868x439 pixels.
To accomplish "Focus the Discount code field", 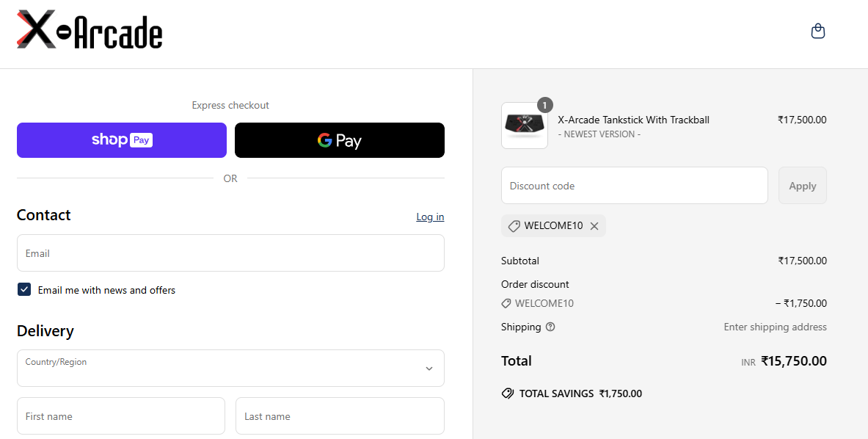I will tap(635, 186).
